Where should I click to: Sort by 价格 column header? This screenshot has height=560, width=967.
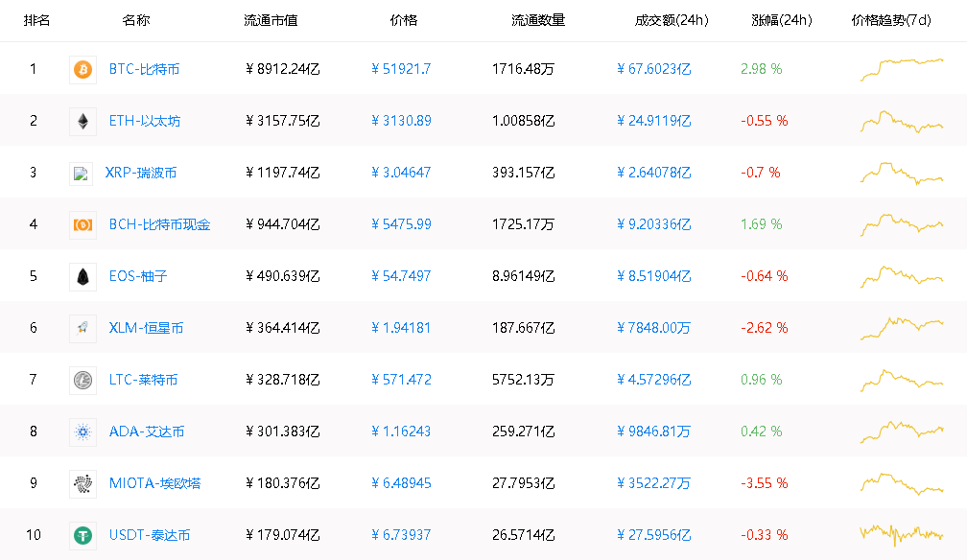404,20
